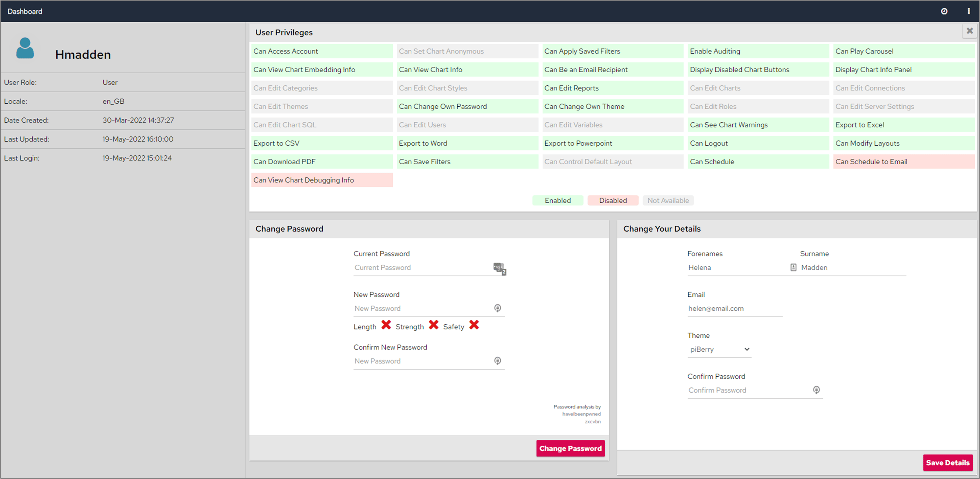This screenshot has width=980, height=479.
Task: Click the user avatar icon beside Hmadden
Action: tap(25, 48)
